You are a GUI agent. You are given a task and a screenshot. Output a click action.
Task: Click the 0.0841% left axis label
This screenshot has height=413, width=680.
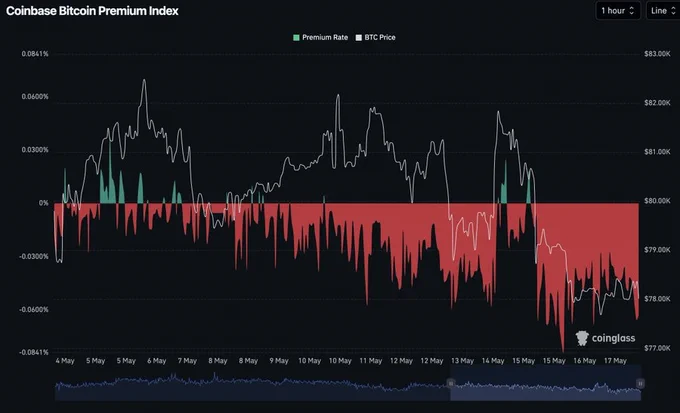coord(35,54)
